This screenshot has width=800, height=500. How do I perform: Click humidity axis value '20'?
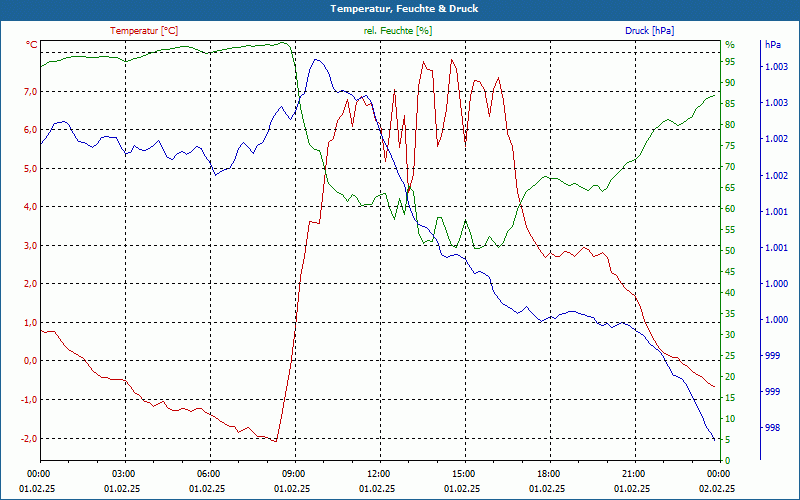(730, 377)
